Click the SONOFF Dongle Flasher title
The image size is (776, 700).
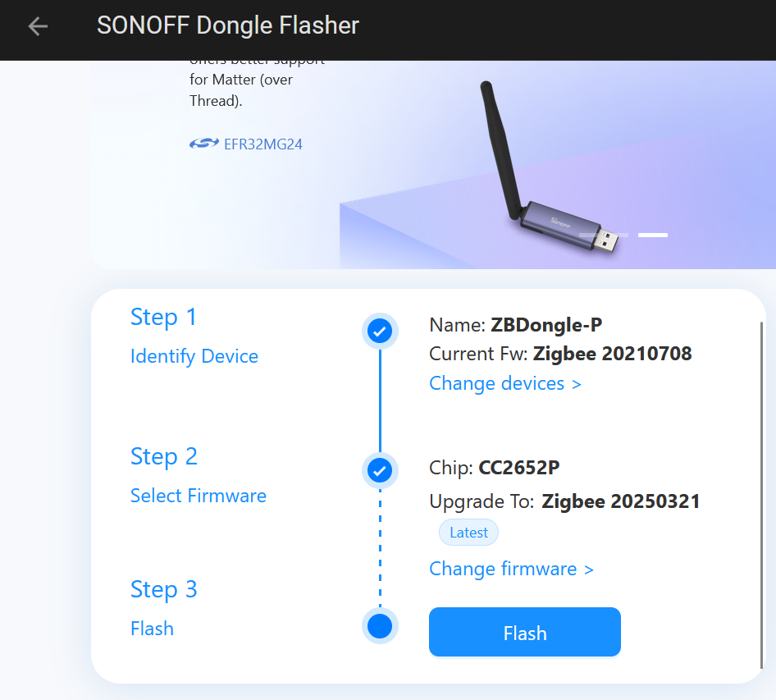tap(228, 25)
